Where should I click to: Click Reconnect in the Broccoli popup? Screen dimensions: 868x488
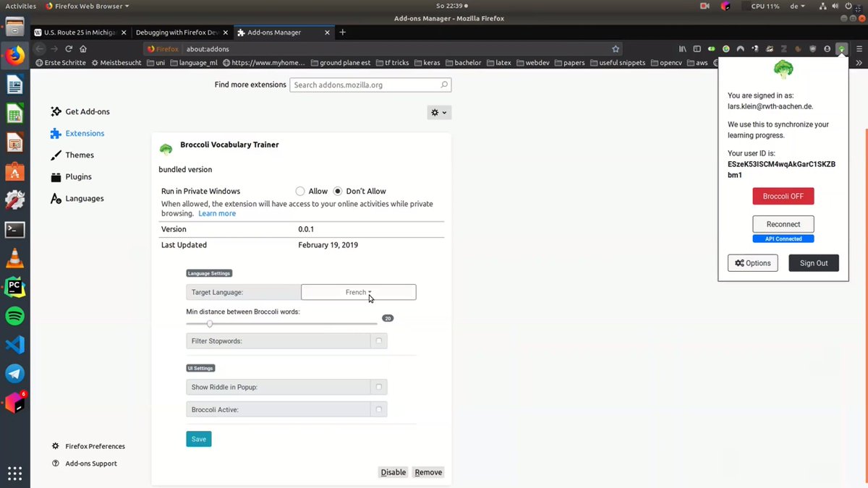[783, 224]
